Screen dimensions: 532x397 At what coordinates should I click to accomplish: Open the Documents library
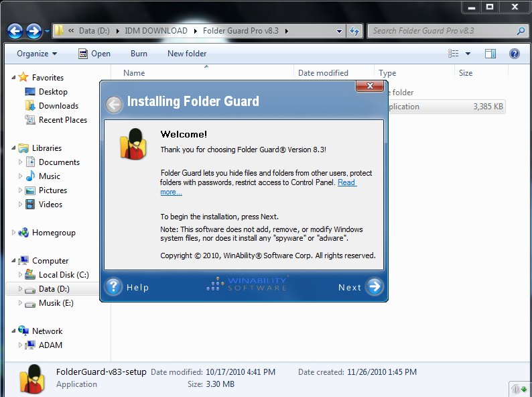point(59,162)
